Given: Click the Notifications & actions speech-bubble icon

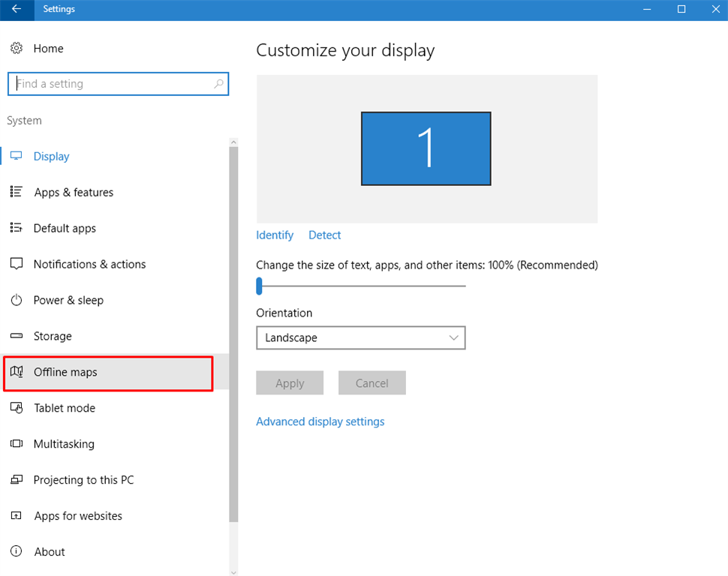Looking at the screenshot, I should click(17, 264).
